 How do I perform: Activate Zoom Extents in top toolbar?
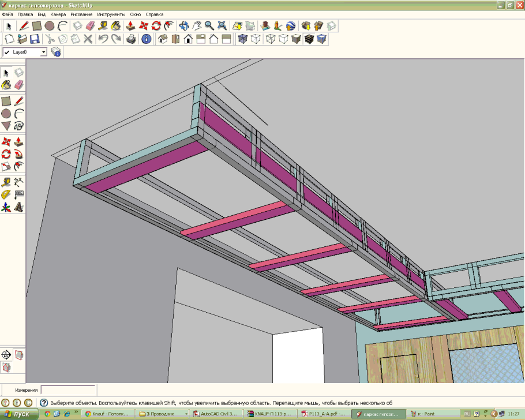pos(222,26)
